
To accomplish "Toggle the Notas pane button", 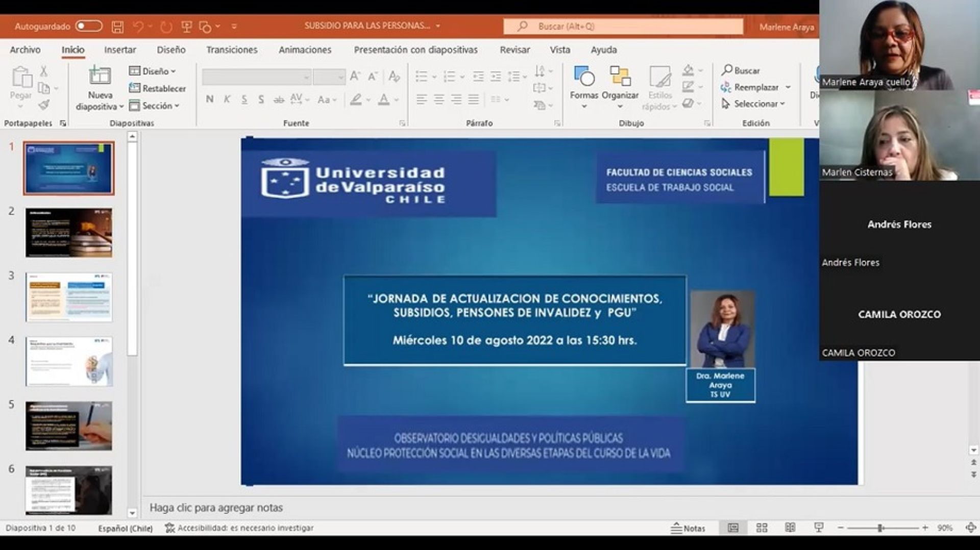I will (688, 528).
